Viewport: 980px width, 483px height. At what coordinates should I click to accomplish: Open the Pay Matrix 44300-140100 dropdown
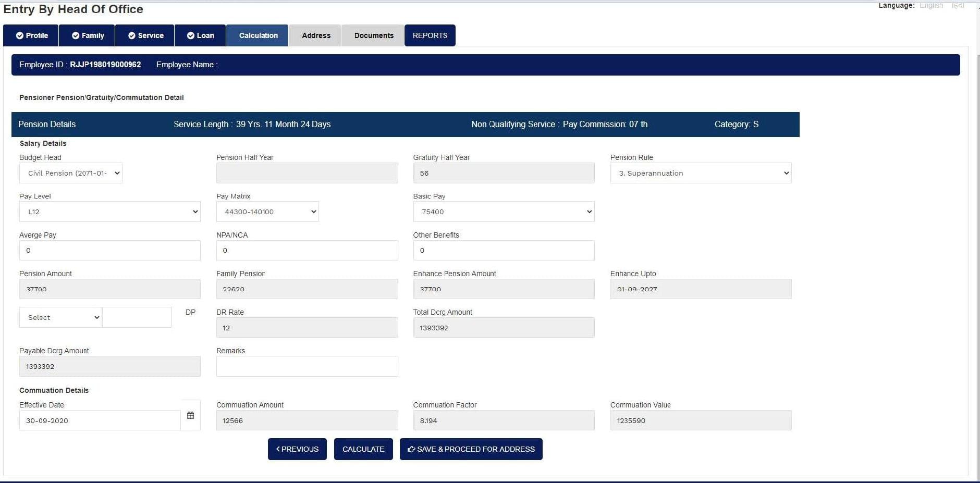pyautogui.click(x=267, y=212)
